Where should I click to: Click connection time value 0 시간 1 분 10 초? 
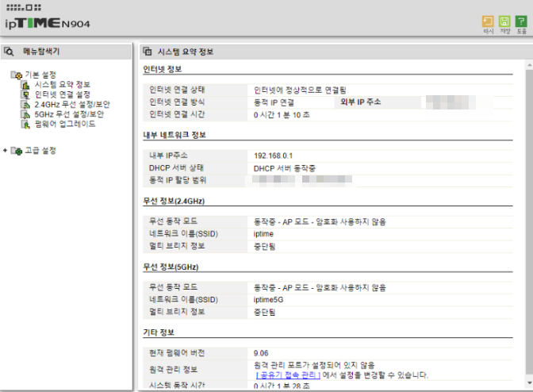[x=282, y=115]
